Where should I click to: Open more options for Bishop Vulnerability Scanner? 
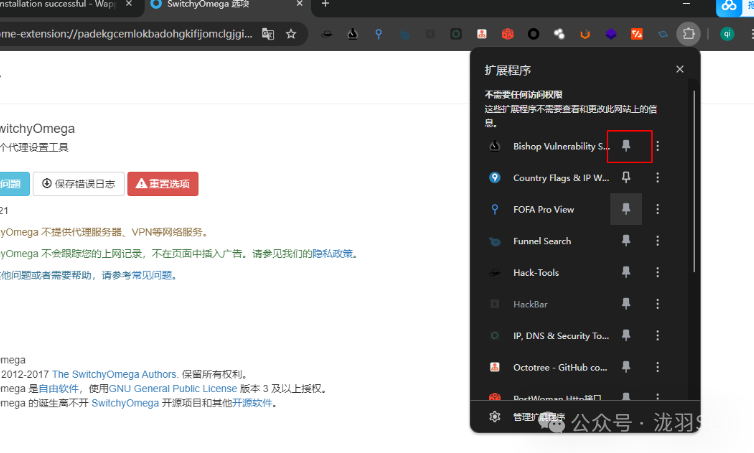pos(657,146)
